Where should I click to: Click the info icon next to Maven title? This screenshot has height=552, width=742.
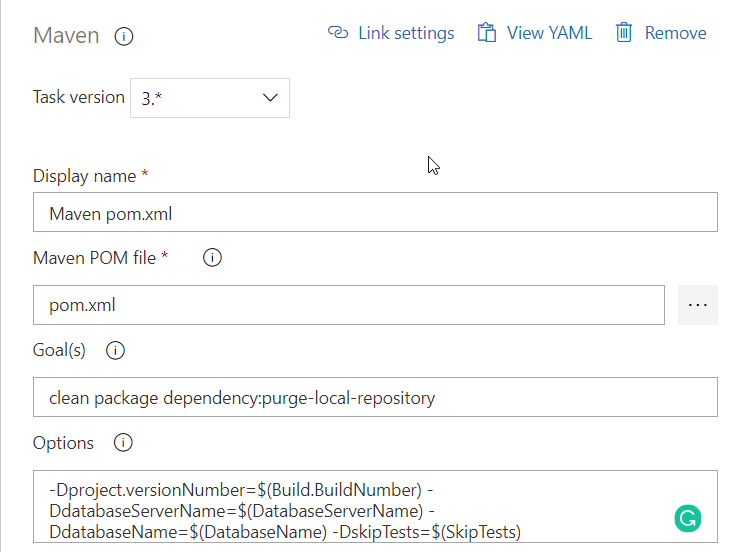pyautogui.click(x=124, y=37)
